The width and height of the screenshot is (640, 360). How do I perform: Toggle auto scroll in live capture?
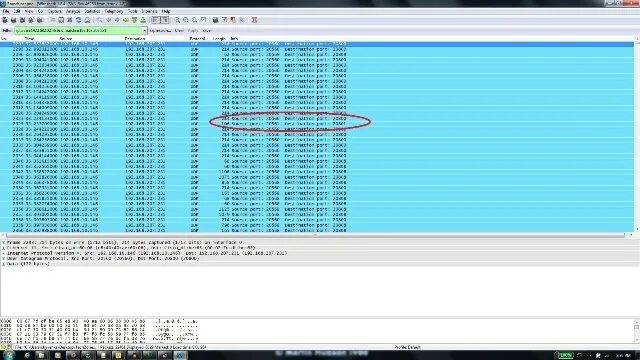[165, 20]
